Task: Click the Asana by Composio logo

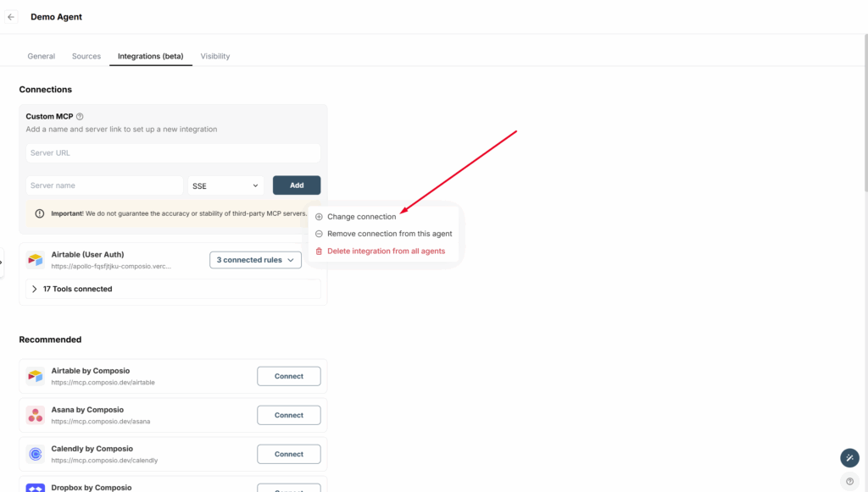Action: [x=35, y=415]
